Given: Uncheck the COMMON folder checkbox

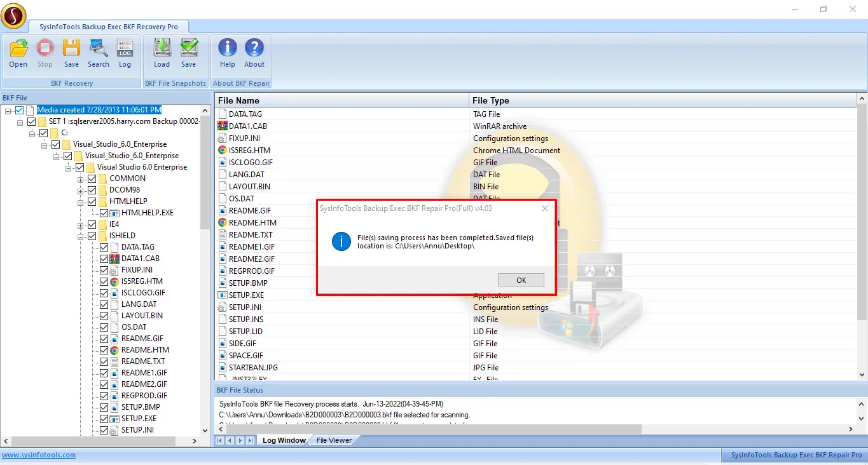Looking at the screenshot, I should click(x=92, y=179).
